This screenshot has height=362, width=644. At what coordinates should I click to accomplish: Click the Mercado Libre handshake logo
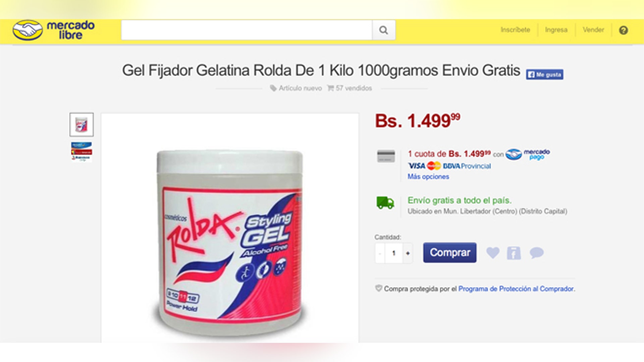pos(28,30)
